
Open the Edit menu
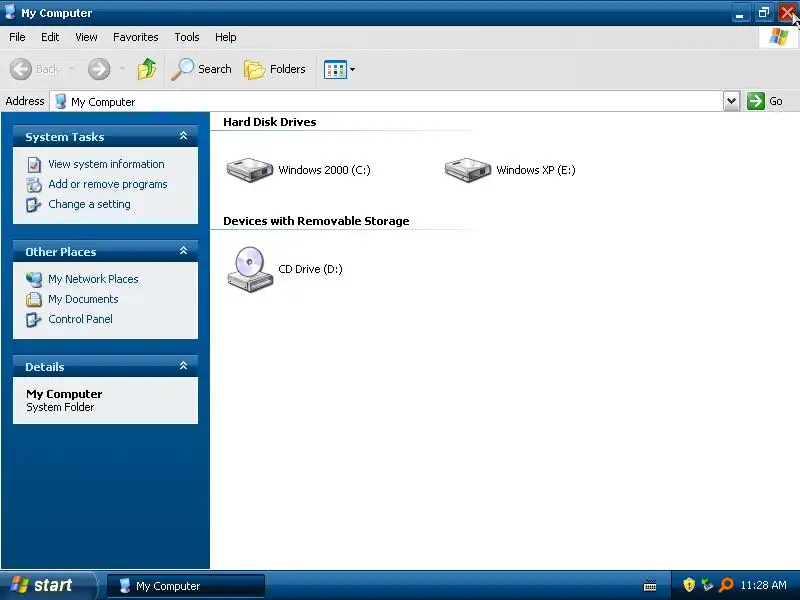click(50, 37)
